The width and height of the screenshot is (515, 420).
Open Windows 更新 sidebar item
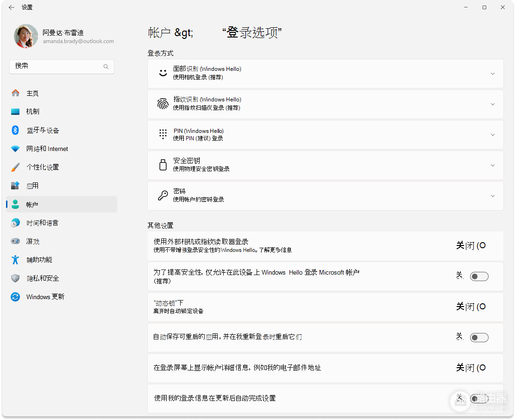pyautogui.click(x=62, y=297)
